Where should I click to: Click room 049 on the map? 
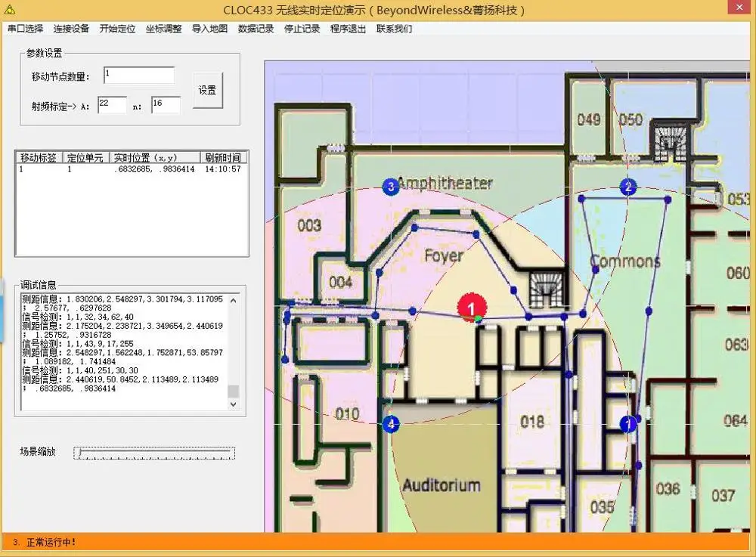coord(589,119)
